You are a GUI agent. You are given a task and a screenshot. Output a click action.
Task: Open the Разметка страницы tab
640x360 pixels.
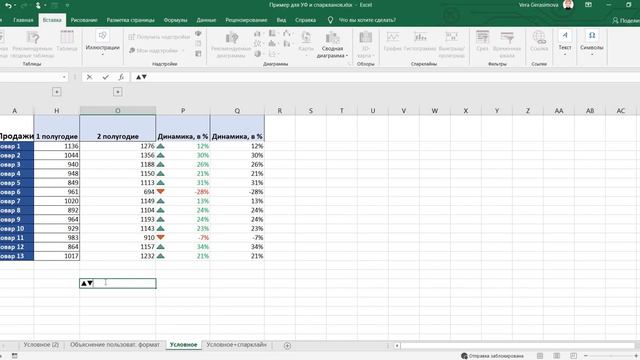coord(131,20)
